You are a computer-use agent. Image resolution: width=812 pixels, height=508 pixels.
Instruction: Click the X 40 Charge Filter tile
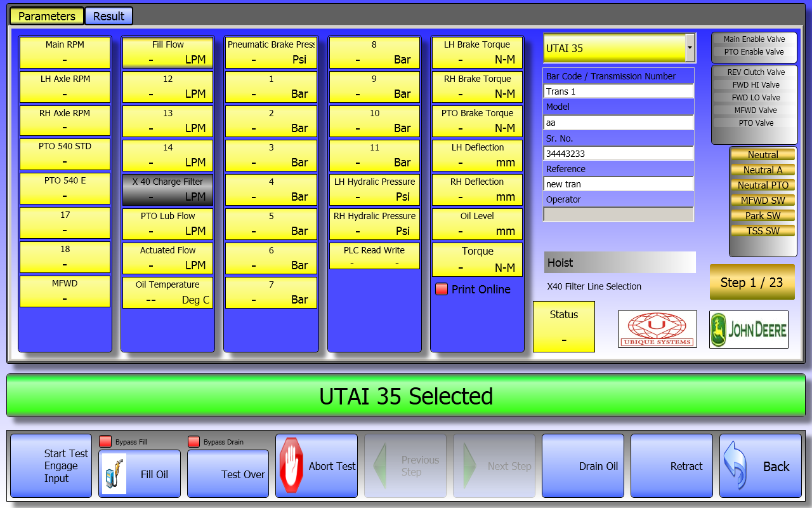(x=167, y=189)
